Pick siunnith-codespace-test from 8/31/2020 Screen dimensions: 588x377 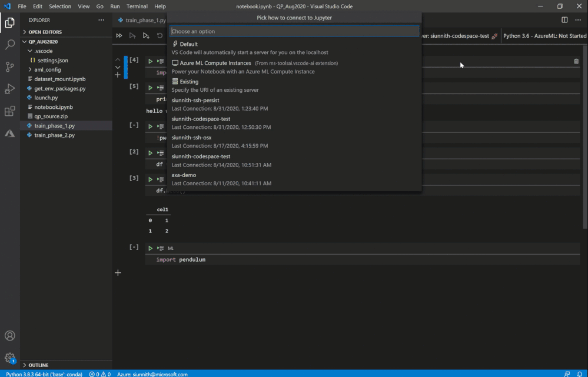[x=294, y=123]
